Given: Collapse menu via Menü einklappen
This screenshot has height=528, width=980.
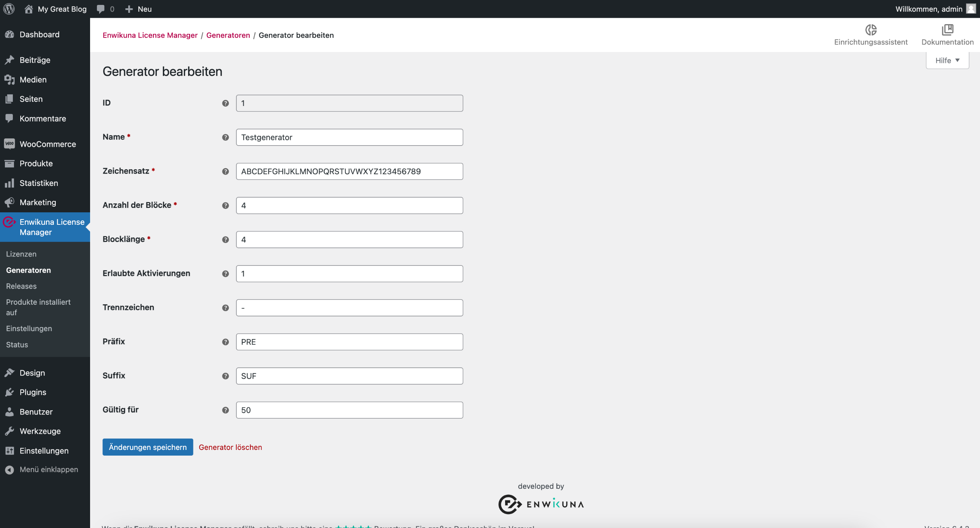Looking at the screenshot, I should 45,470.
